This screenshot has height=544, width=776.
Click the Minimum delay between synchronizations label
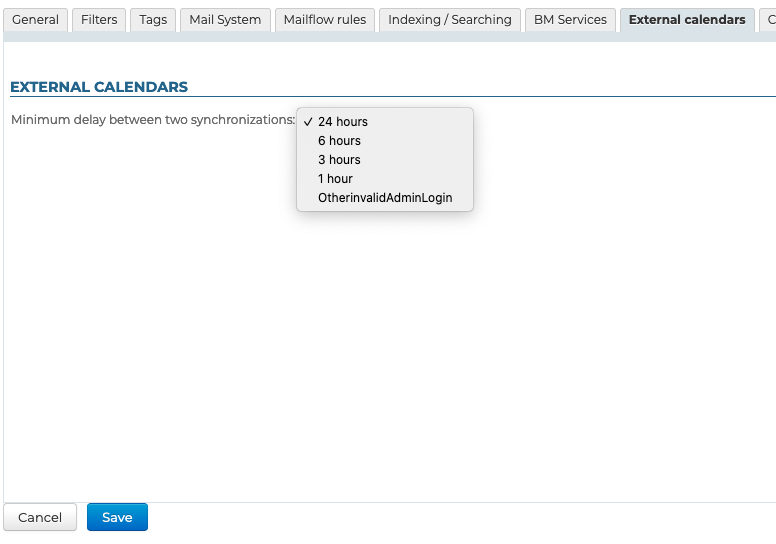(153, 120)
